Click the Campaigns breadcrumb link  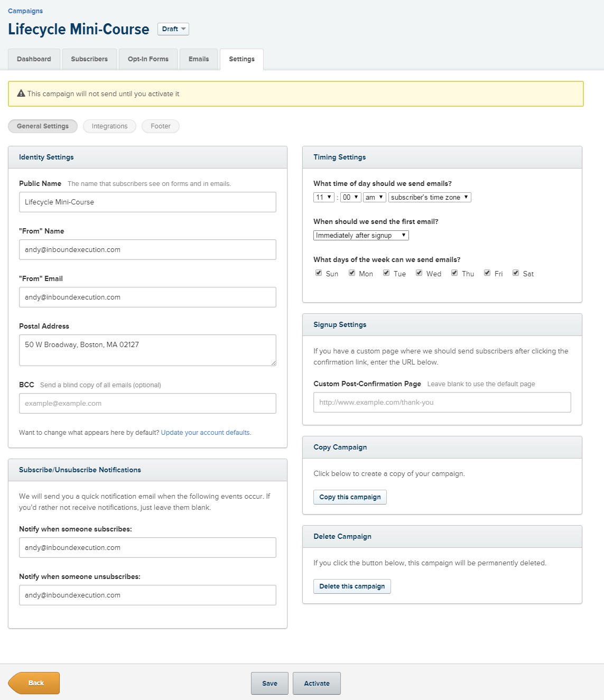point(25,11)
